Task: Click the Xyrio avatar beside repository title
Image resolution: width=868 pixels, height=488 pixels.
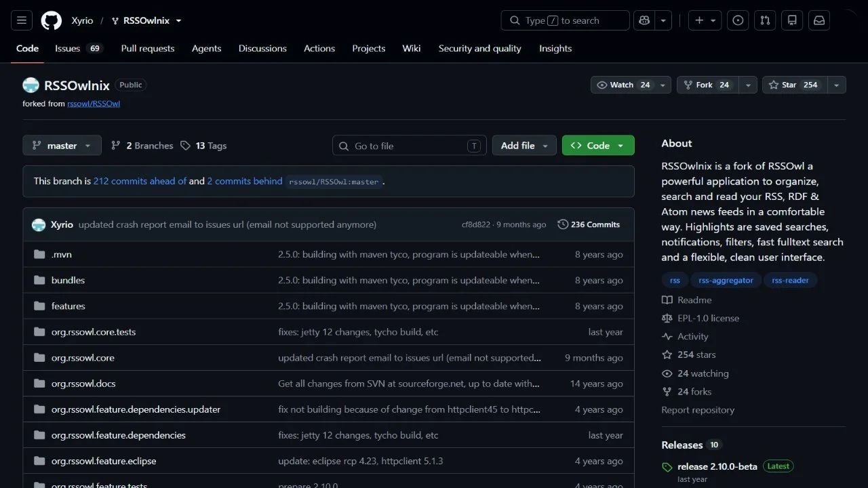Action: point(31,85)
